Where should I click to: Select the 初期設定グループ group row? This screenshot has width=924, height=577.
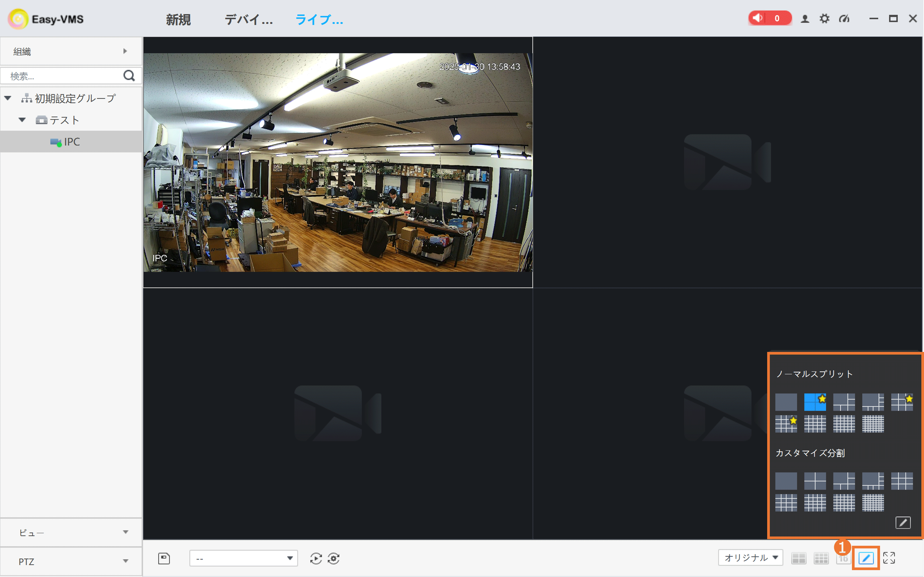click(x=71, y=98)
